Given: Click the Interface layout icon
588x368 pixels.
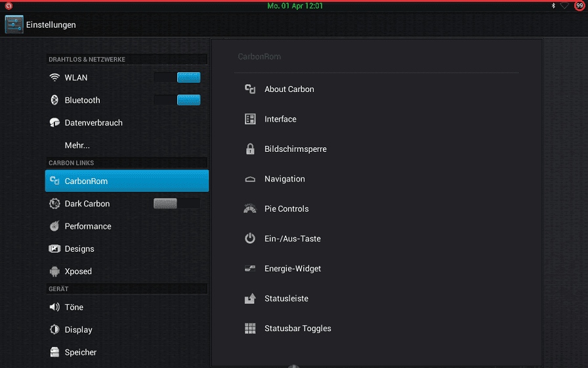Looking at the screenshot, I should [250, 119].
